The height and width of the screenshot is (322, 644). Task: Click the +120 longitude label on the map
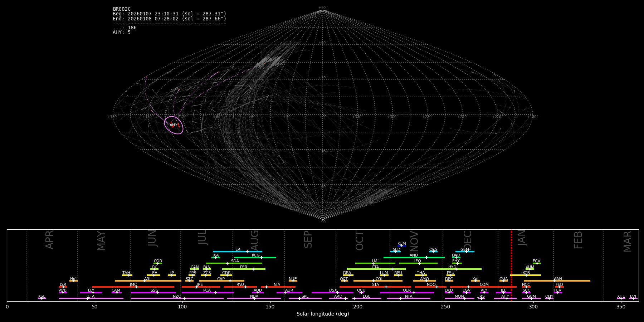coord(181,117)
